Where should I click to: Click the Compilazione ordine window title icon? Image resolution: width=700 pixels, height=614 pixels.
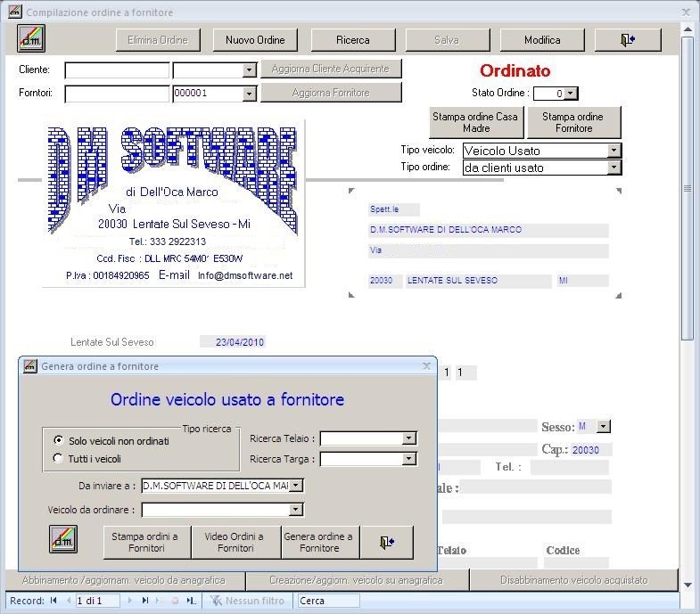15,12
